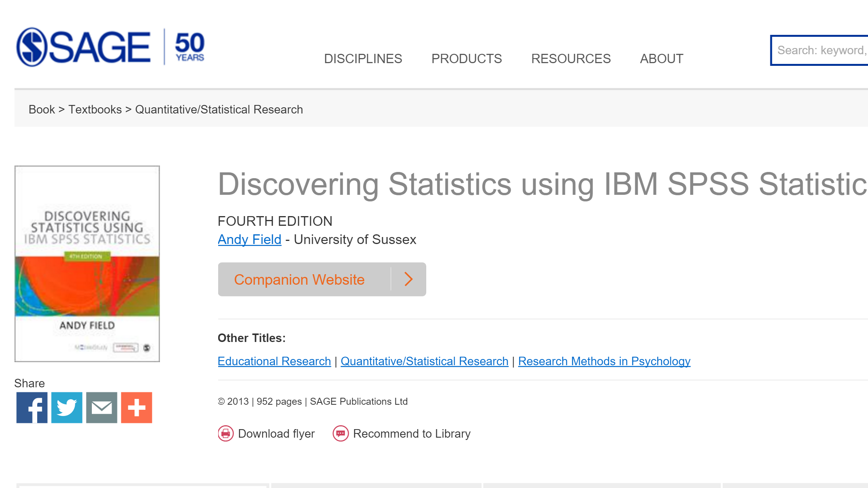The width and height of the screenshot is (868, 488).
Task: Click Recommend to Library text link
Action: (412, 433)
